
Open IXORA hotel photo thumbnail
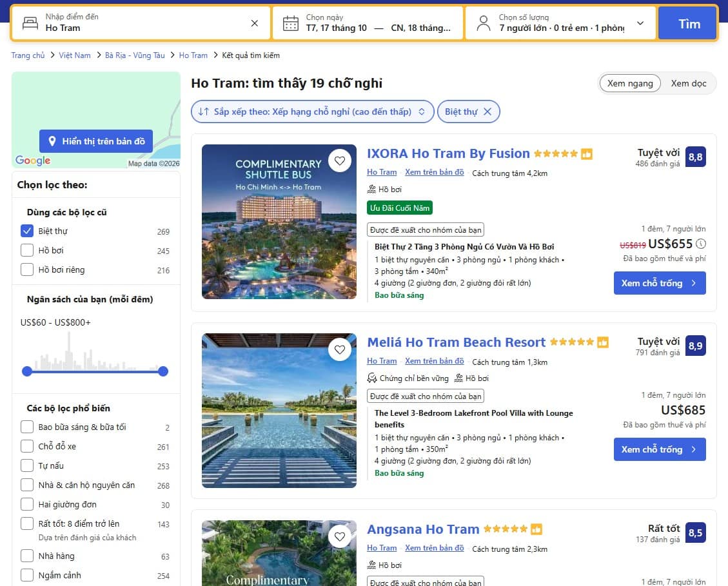(x=279, y=222)
